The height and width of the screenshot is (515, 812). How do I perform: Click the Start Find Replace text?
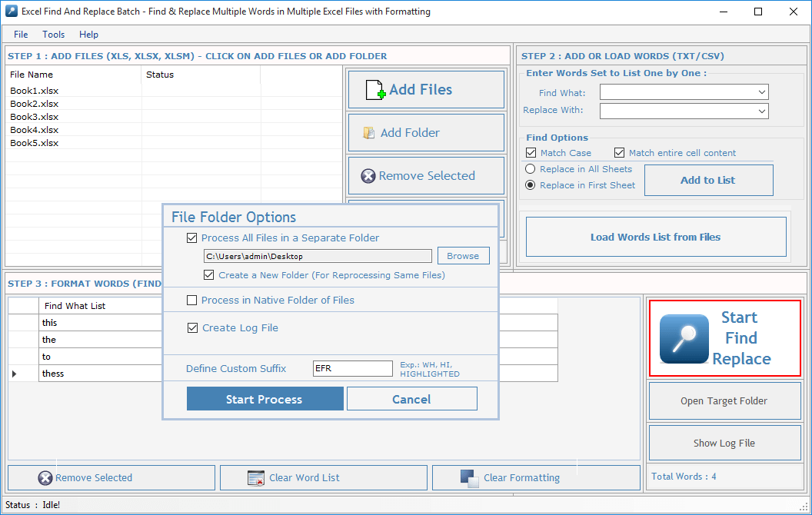point(741,338)
